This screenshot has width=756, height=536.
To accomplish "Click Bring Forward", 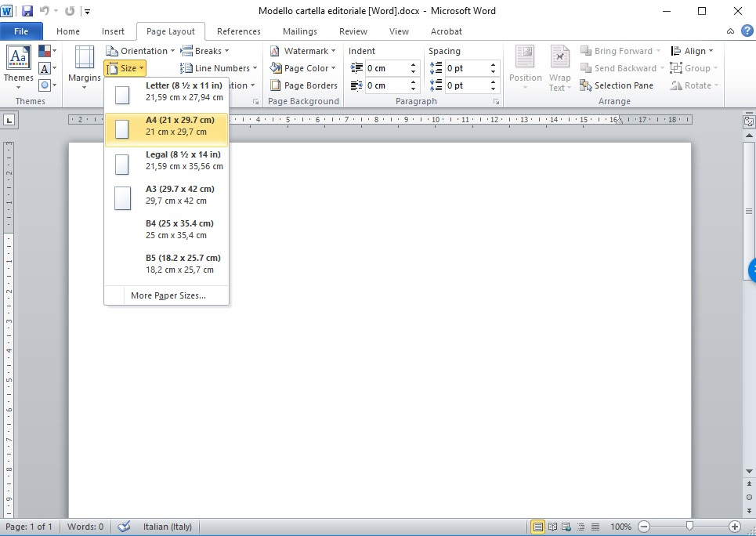I will [x=620, y=51].
